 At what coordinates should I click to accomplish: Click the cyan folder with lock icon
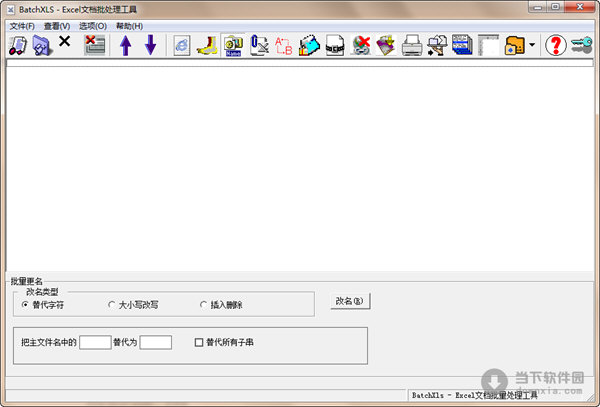click(309, 46)
